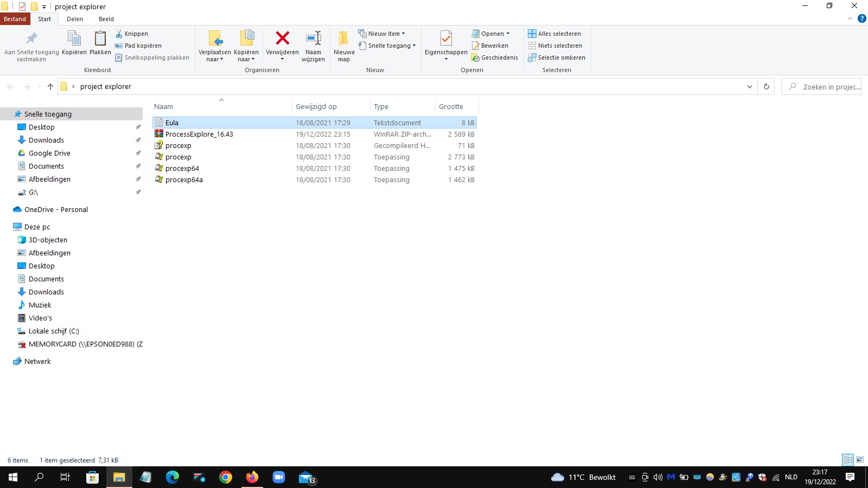Create a new folder with Nieuwe map
The image size is (868, 488).
[344, 46]
